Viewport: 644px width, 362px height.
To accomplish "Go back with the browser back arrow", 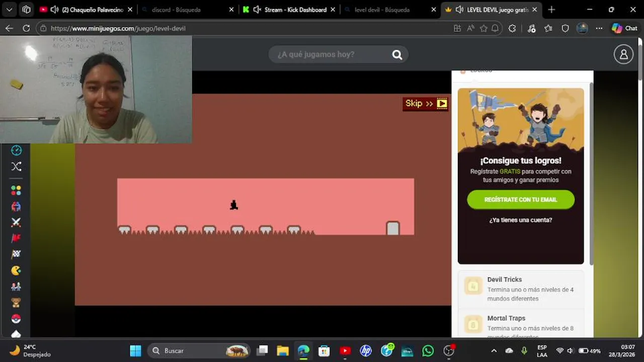I will pyautogui.click(x=9, y=28).
